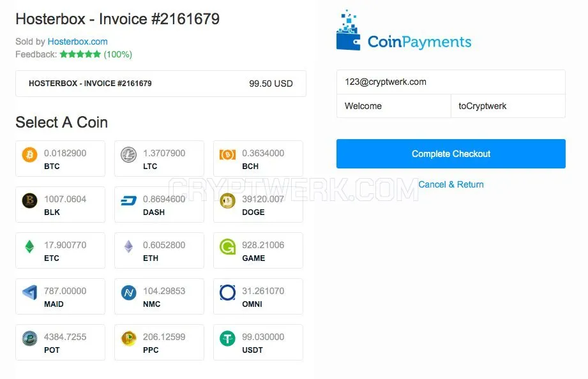588x379 pixels.
Task: Open the CoinPayments logo
Action: coord(403,31)
